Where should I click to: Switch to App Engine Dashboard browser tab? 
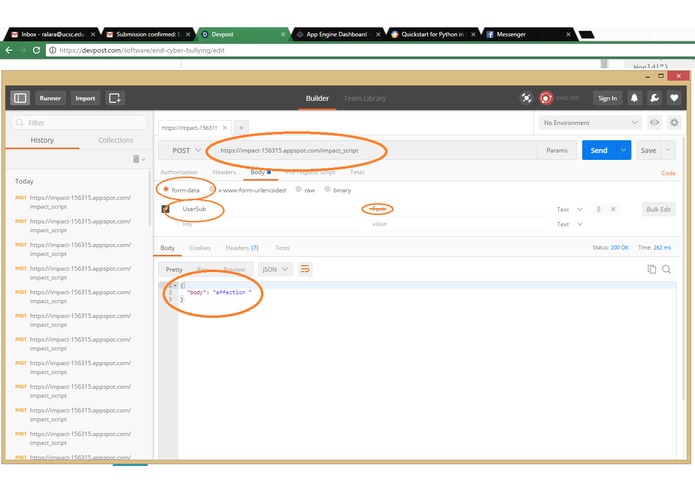pyautogui.click(x=336, y=34)
